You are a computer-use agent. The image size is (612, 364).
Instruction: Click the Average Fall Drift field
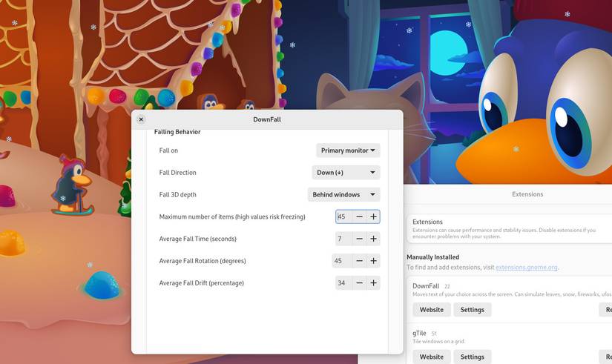(344, 283)
